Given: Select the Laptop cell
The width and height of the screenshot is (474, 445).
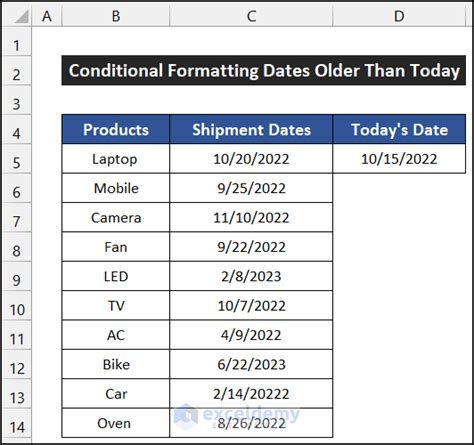Looking at the screenshot, I should click(116, 159).
